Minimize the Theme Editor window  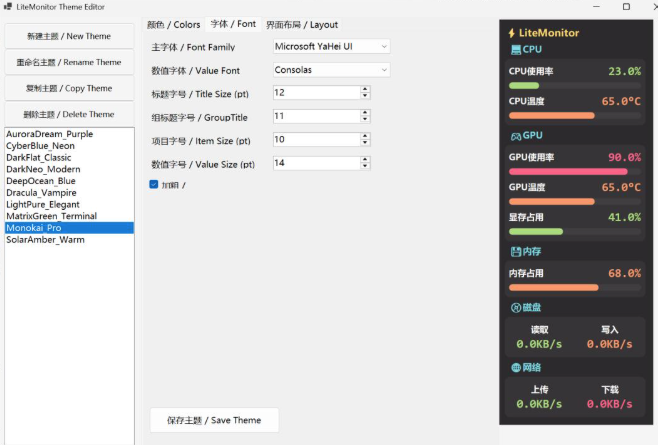[x=596, y=6]
